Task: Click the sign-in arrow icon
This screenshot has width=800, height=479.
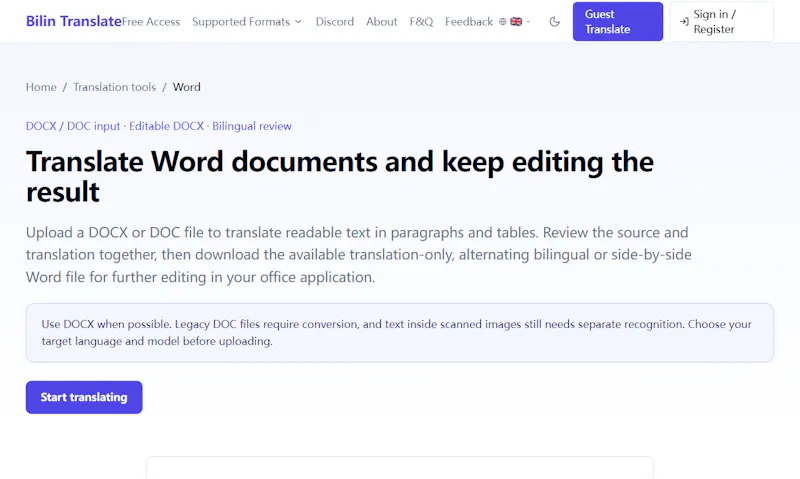Action: coord(684,21)
